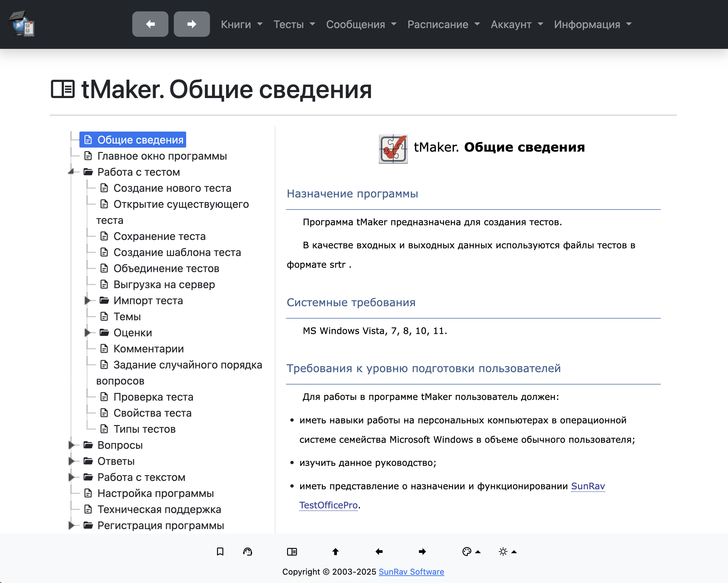Open the Книги dropdown menu
The width and height of the screenshot is (728, 583).
(241, 24)
